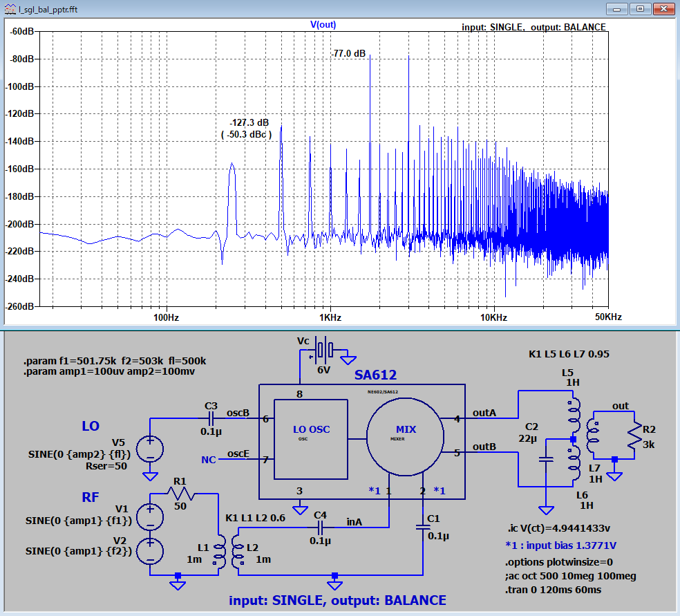Screen dimensions: 680x616
Task: Click the 10KHz frequency axis label
Action: click(493, 317)
